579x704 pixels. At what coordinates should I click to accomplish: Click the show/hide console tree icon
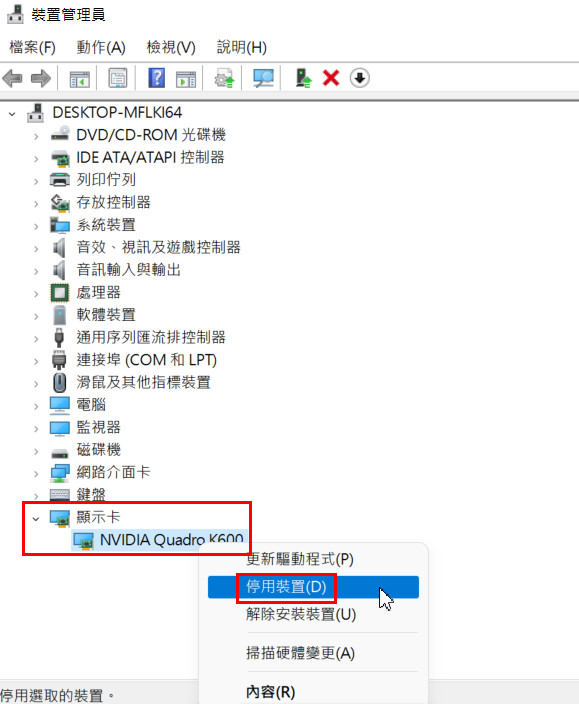click(x=79, y=79)
